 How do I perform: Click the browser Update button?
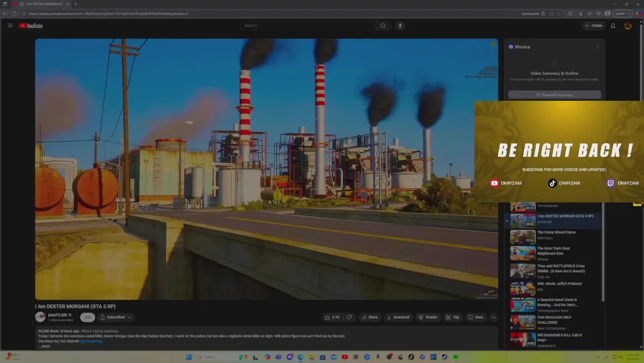[622, 14]
